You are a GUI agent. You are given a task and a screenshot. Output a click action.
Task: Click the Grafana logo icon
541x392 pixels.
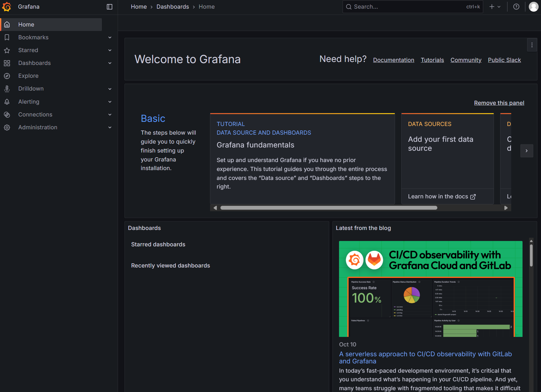pos(7,7)
